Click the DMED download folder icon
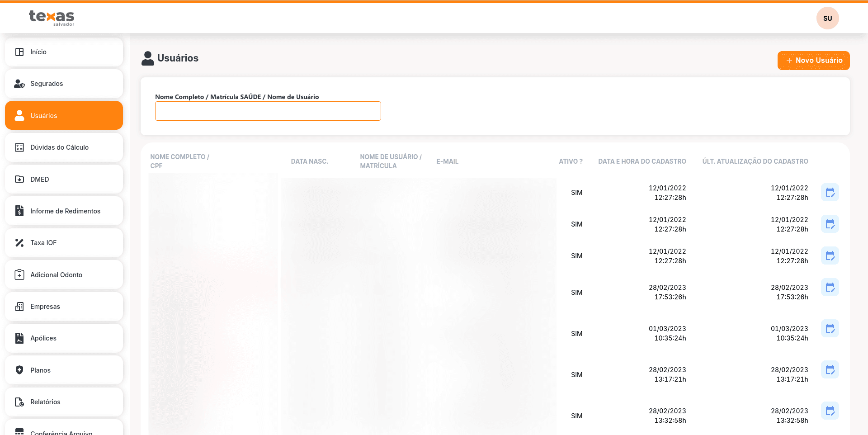This screenshot has height=435, width=868. pos(19,180)
